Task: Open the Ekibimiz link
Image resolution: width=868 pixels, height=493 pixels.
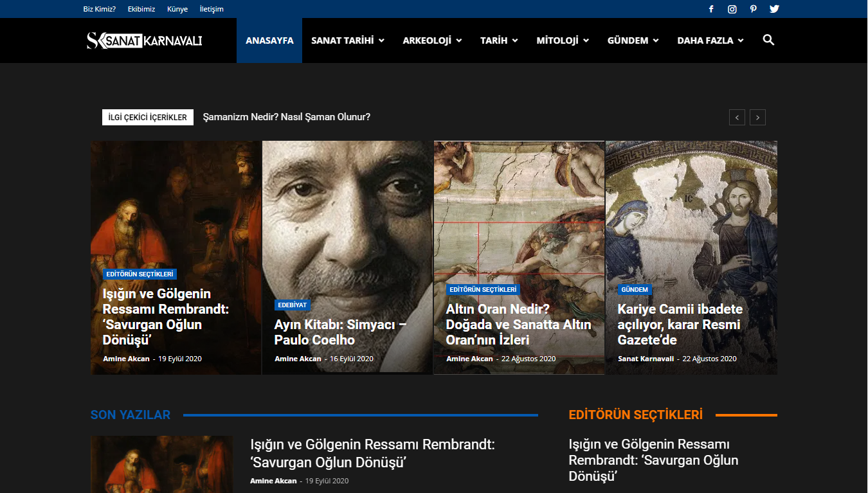Action: click(x=141, y=9)
